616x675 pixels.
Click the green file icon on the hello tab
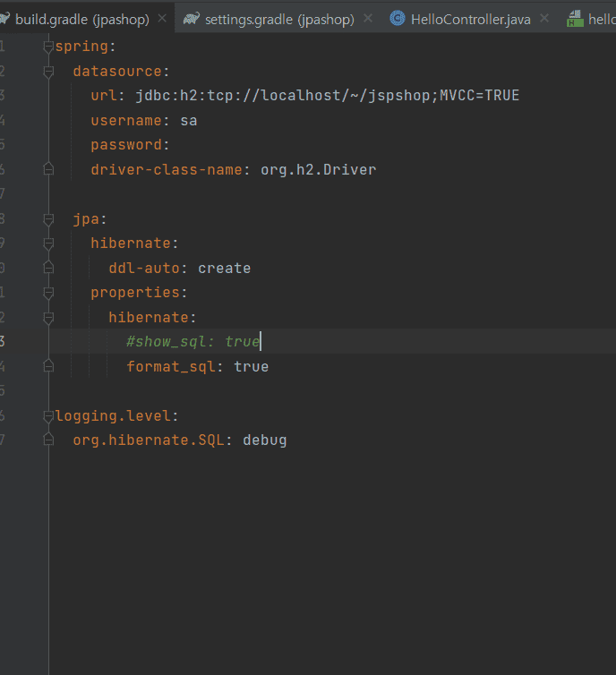[x=574, y=19]
